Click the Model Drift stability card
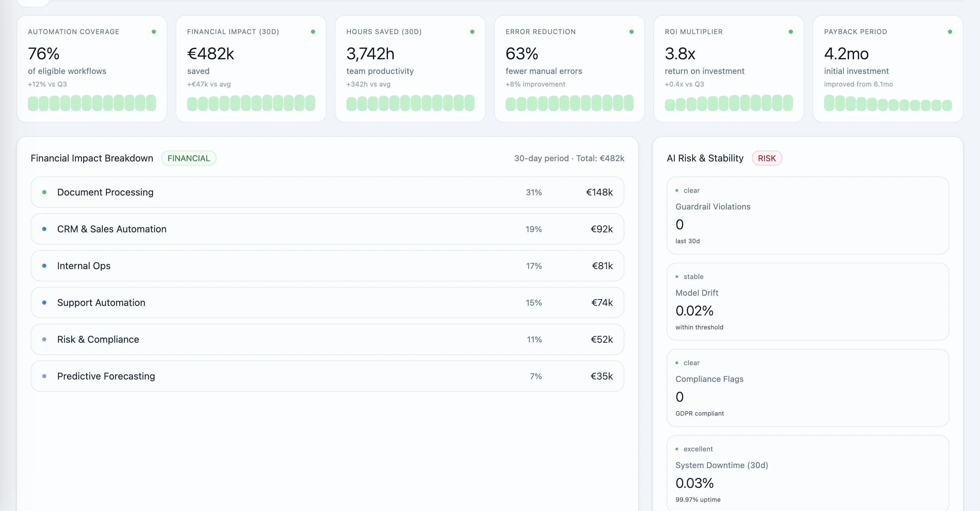This screenshot has width=980, height=511. click(x=807, y=301)
